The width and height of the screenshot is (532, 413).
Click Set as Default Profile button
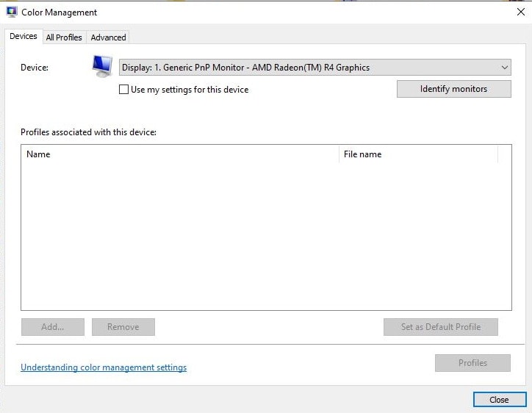tap(441, 327)
